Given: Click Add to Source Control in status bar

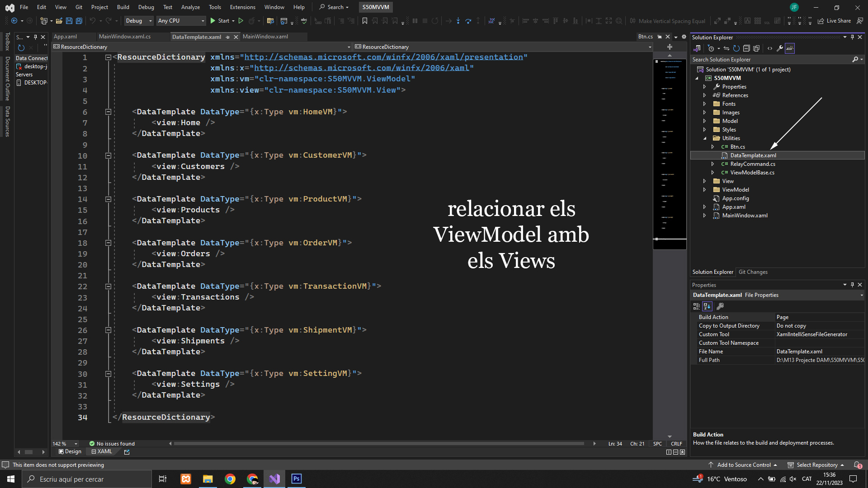Looking at the screenshot, I should point(743,465).
